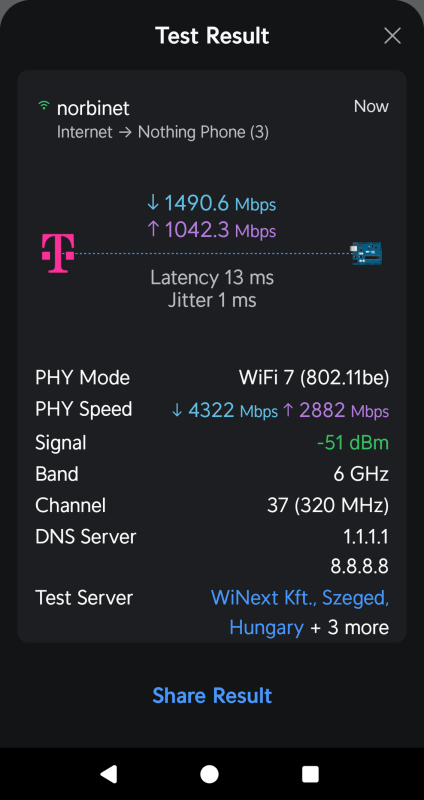Tap the download arrow beside 1490.6 Mbps
This screenshot has width=424, height=800.
pyautogui.click(x=153, y=203)
